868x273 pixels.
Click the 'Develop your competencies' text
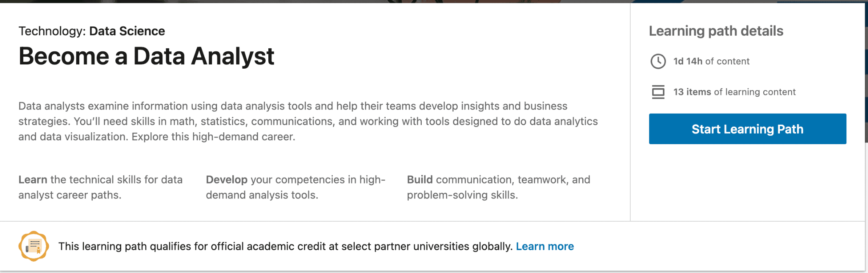[x=295, y=180]
